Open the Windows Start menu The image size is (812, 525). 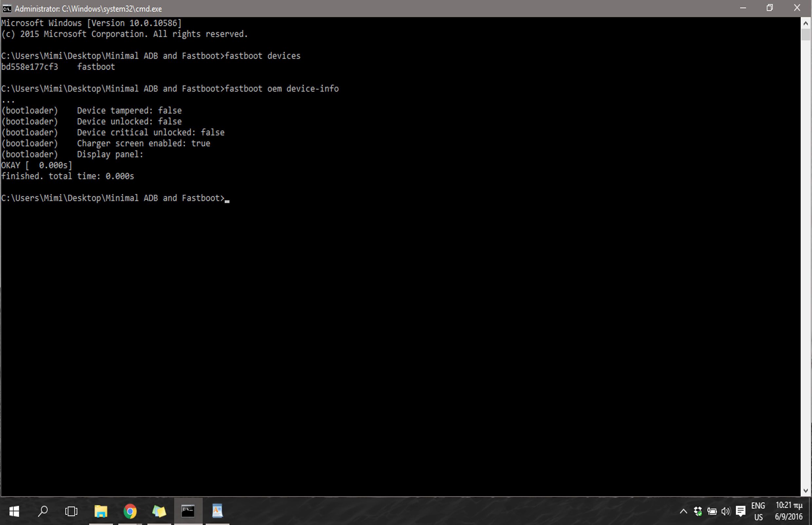click(14, 511)
